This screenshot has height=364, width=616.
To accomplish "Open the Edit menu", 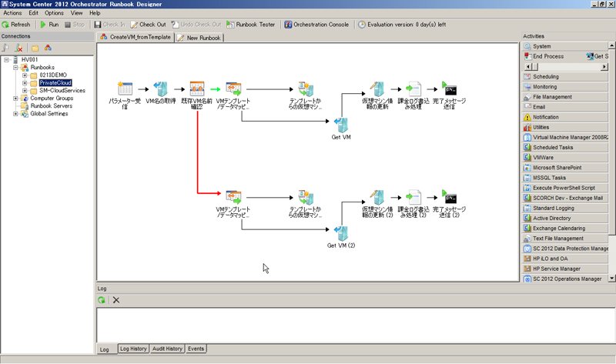I will click(x=33, y=13).
